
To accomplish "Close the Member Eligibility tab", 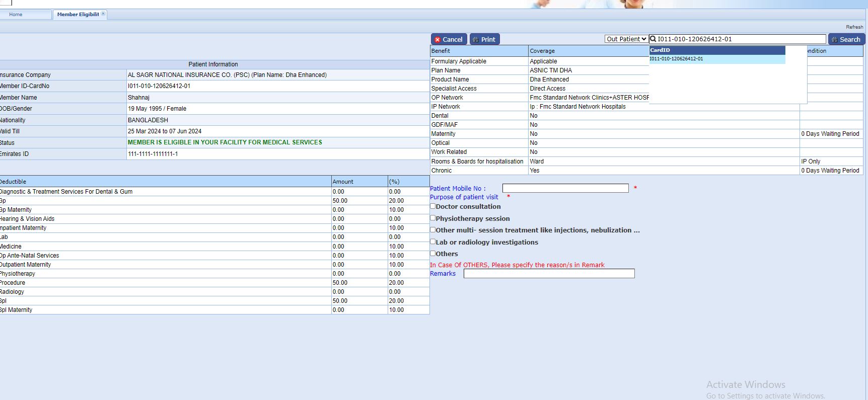I will (x=103, y=14).
